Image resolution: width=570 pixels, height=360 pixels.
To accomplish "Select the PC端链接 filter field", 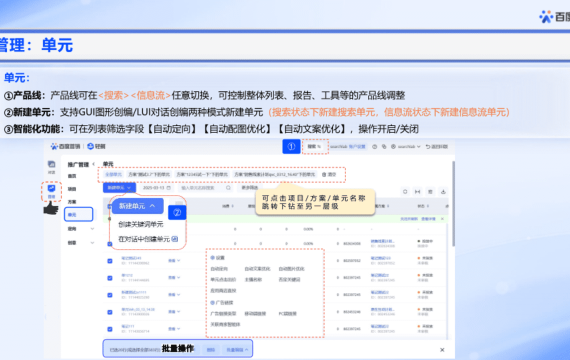I will [x=288, y=313].
